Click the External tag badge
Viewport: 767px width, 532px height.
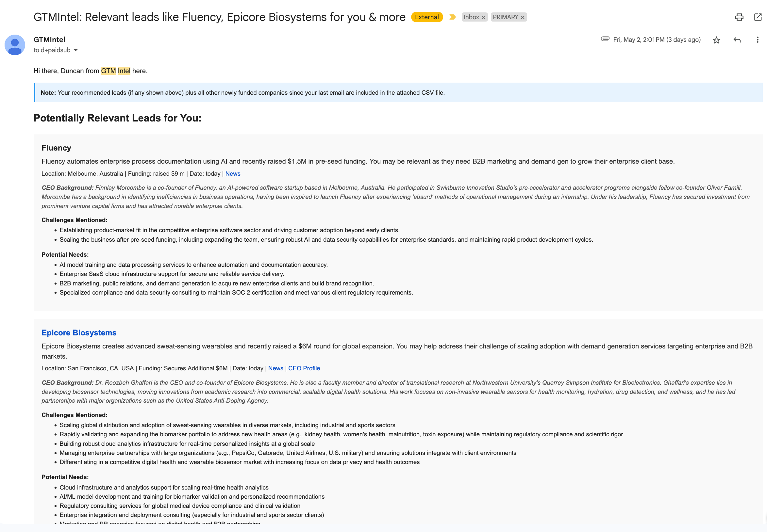[426, 17]
